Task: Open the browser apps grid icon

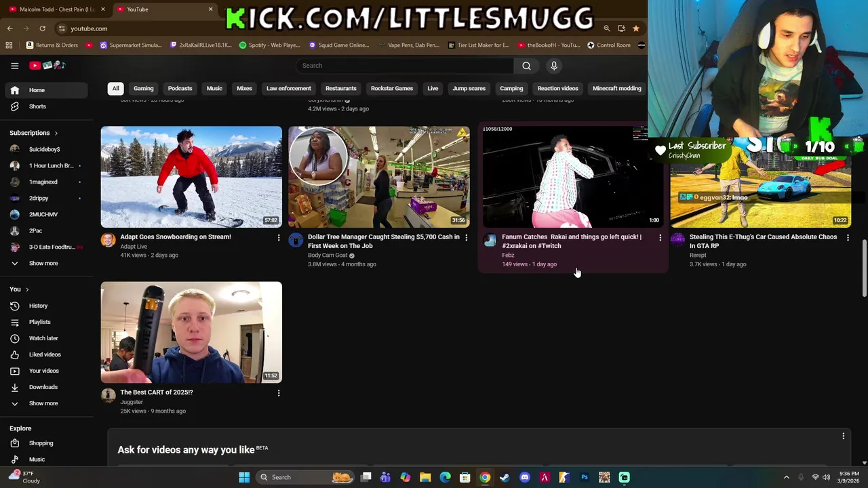Action: (9, 45)
